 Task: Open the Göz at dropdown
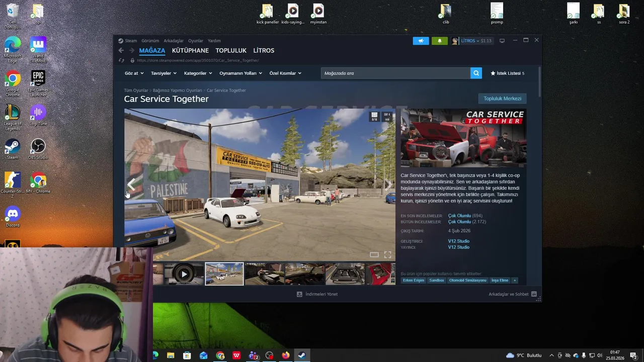(x=134, y=73)
